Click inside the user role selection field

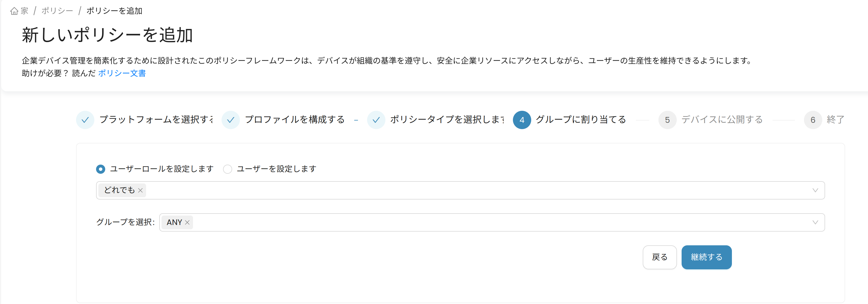point(460,190)
